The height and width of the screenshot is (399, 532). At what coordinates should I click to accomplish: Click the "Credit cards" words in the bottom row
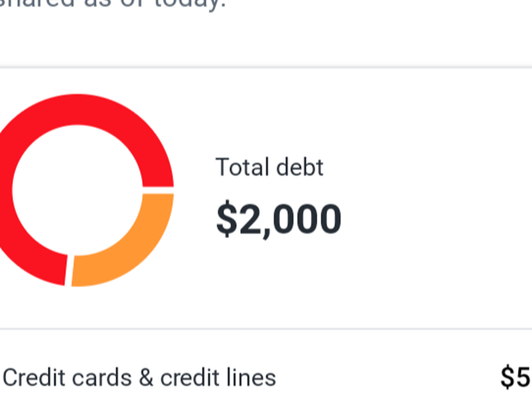[67, 378]
